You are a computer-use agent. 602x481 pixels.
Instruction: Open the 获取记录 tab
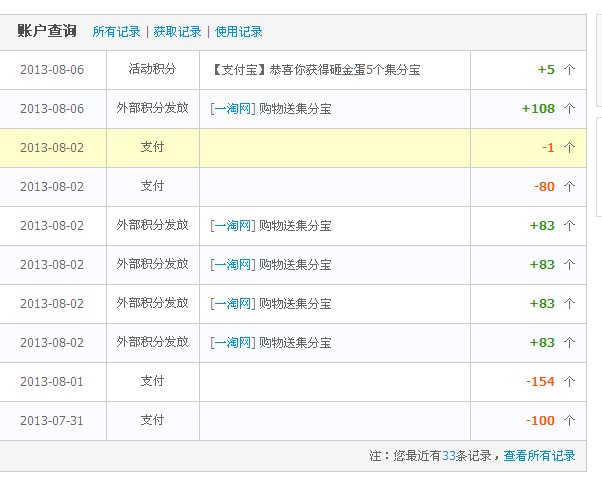coord(177,32)
